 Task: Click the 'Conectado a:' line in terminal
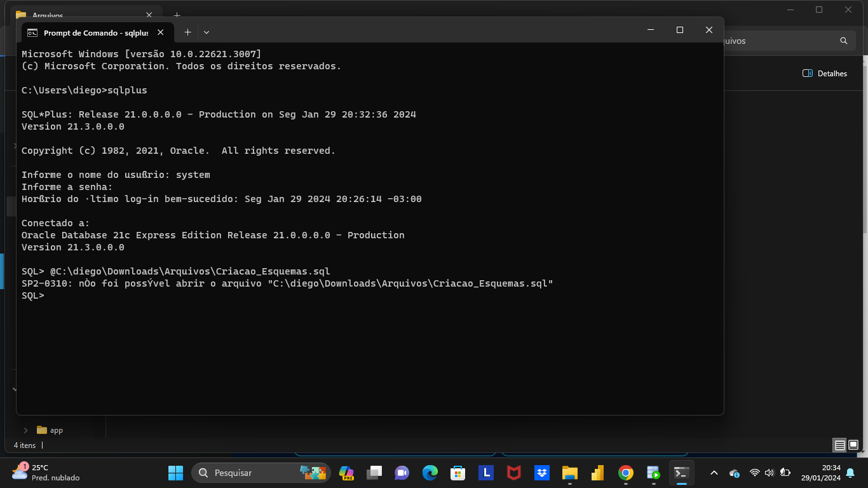[x=56, y=223]
